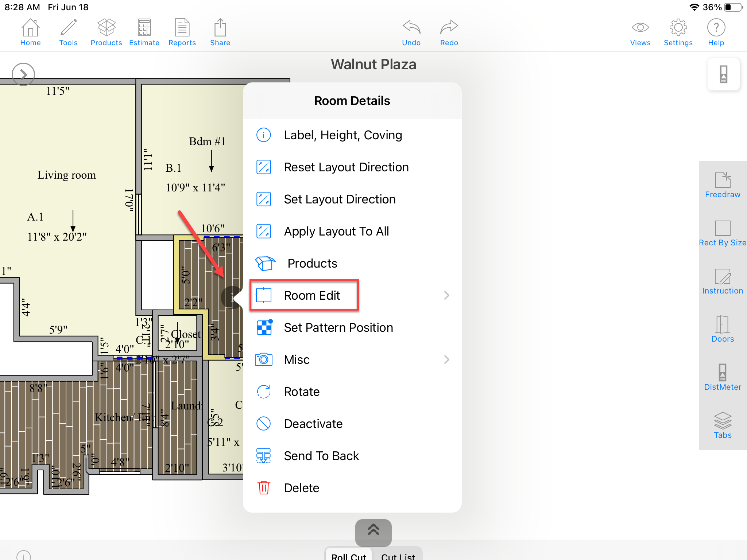Expand the Misc submenu chevron
The image size is (747, 560).
(x=446, y=359)
